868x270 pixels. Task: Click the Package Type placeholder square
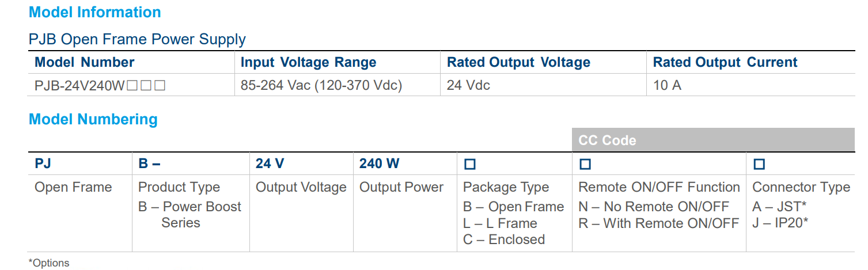[x=469, y=165]
